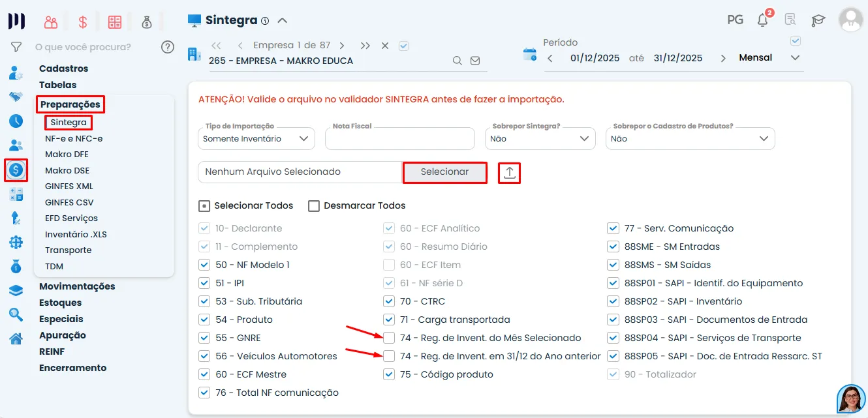Uncheck the 77 - Serv. Comunicação option
The width and height of the screenshot is (868, 418).
tap(613, 228)
